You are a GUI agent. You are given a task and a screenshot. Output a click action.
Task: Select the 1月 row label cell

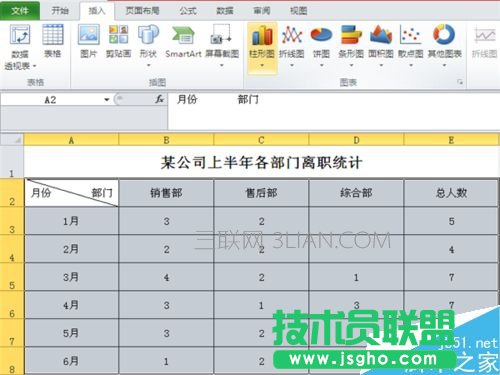coord(71,221)
